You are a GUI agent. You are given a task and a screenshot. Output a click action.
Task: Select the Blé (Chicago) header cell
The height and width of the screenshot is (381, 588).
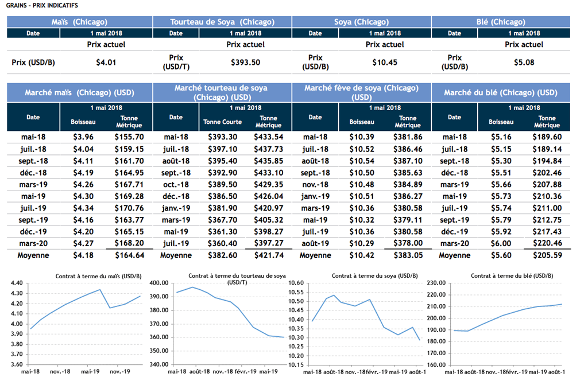tap(500, 22)
